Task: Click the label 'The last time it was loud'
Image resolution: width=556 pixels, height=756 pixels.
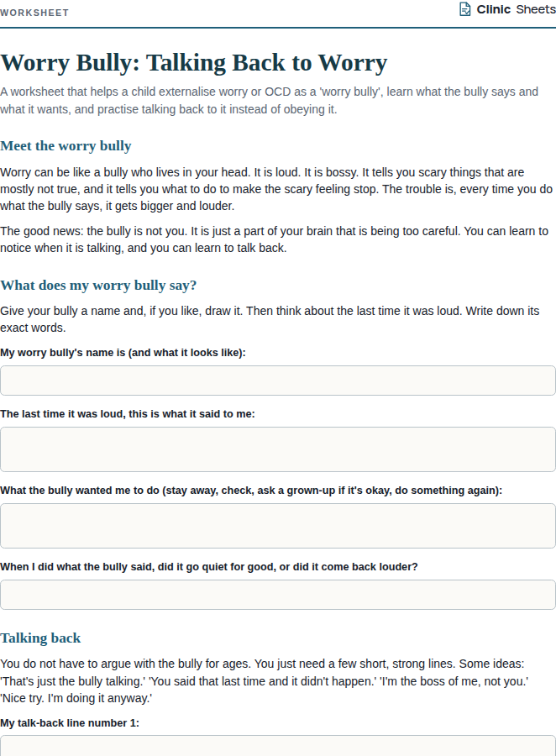Action: (128, 413)
